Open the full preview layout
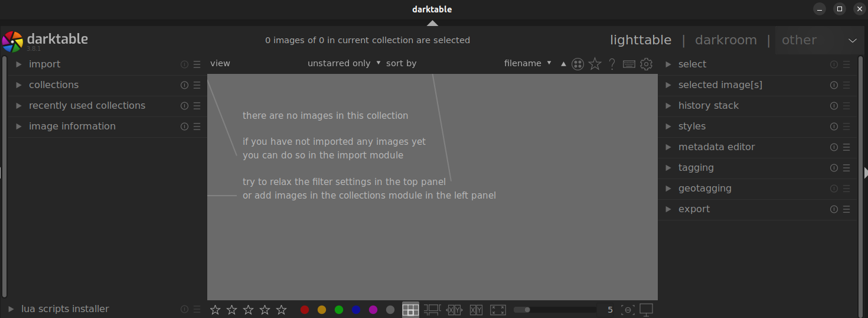Viewport: 868px width, 318px height. point(498,310)
